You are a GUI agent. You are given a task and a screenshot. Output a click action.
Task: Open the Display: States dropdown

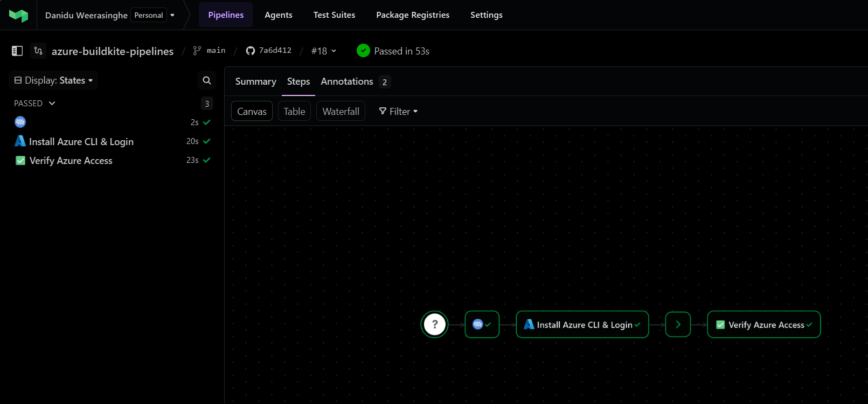(x=53, y=80)
